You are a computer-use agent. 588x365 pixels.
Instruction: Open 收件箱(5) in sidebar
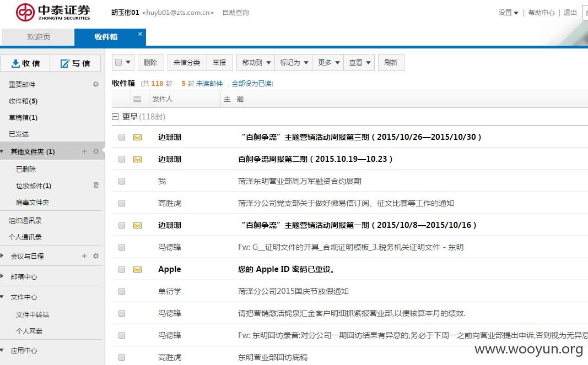(23, 101)
